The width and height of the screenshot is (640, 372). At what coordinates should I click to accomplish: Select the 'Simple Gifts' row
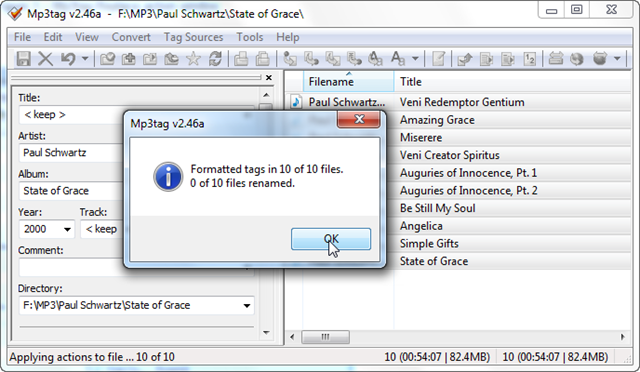429,243
